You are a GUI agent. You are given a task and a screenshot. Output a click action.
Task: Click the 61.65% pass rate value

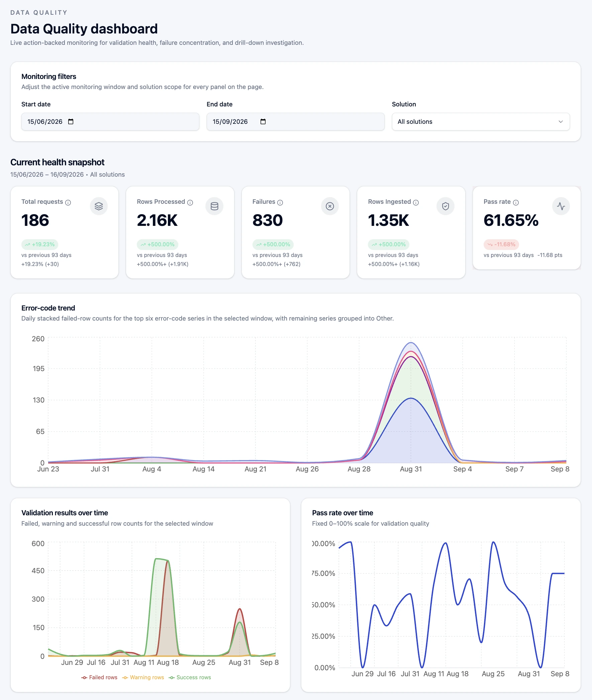click(511, 221)
